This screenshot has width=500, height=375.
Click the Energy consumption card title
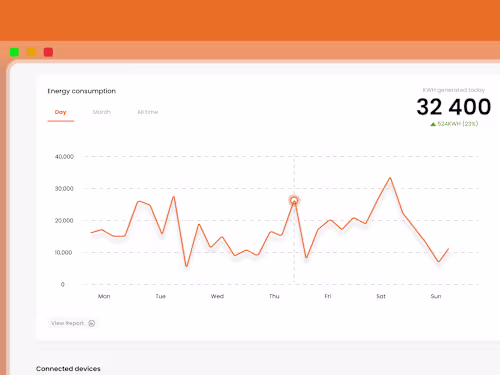click(x=82, y=91)
